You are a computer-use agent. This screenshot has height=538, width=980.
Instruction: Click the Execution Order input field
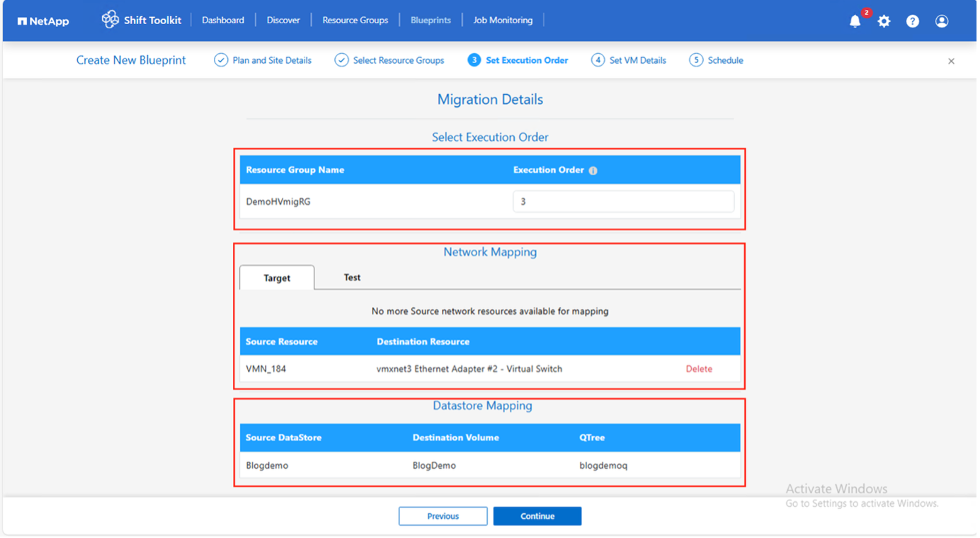[x=623, y=202]
